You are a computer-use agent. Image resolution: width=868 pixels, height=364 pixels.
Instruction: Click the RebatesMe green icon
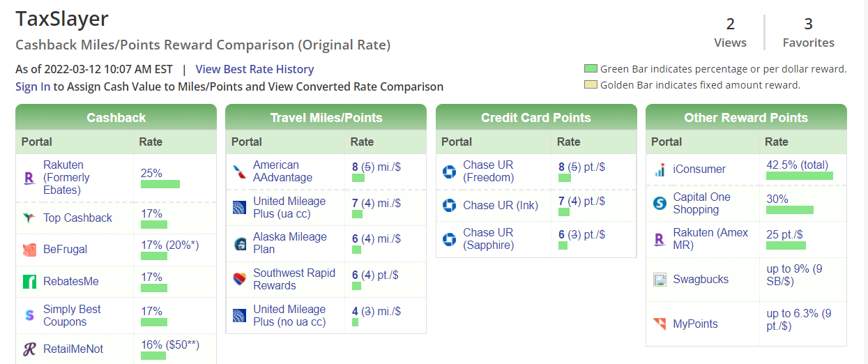coord(29,282)
